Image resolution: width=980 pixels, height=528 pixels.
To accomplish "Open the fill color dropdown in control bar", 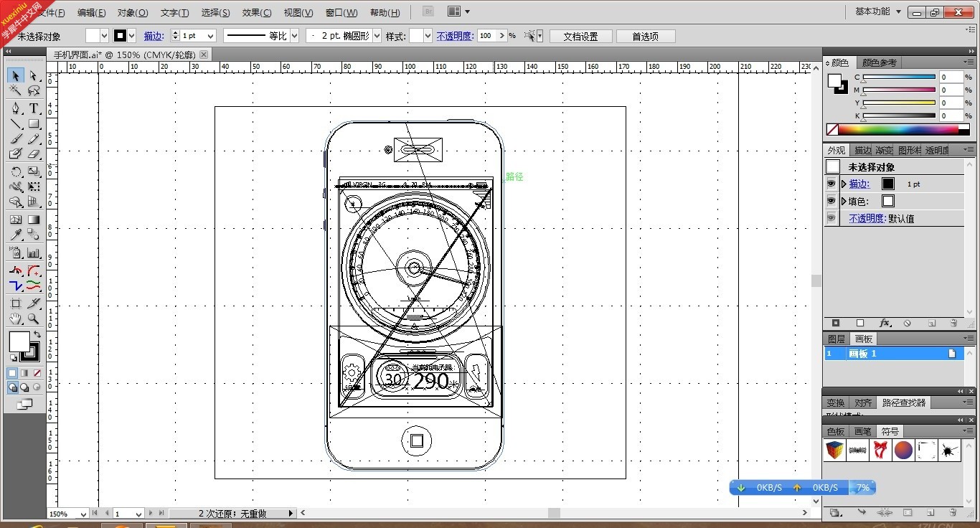I will pyautogui.click(x=104, y=36).
